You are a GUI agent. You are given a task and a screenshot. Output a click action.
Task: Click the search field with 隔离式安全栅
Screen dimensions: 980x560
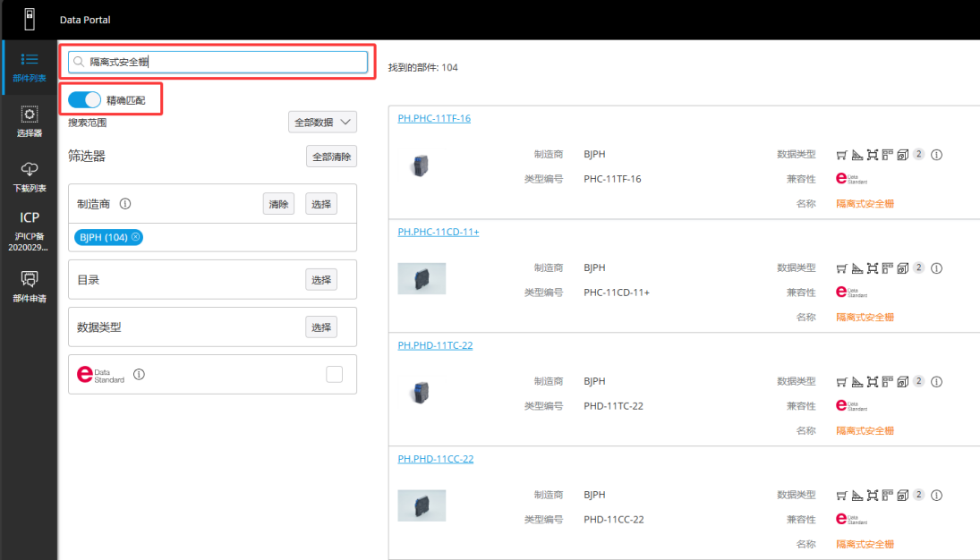click(x=224, y=62)
